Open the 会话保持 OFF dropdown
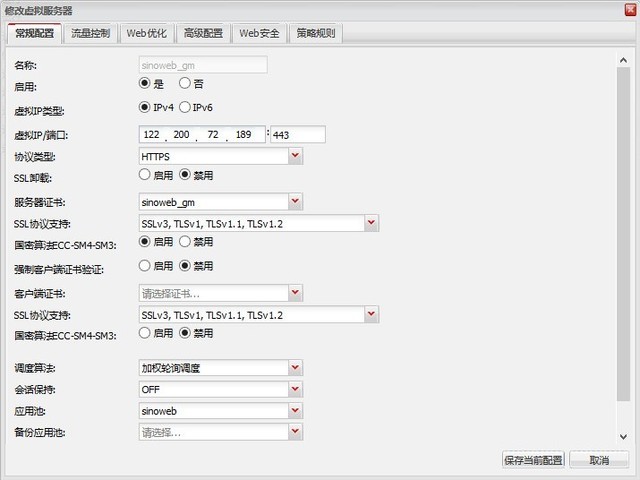The height and width of the screenshot is (480, 640). click(x=295, y=389)
